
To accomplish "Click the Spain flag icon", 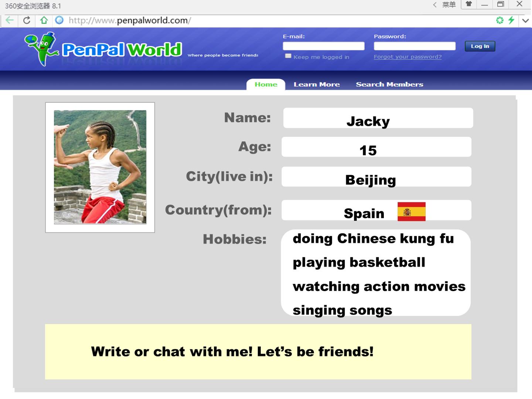I will coord(412,212).
